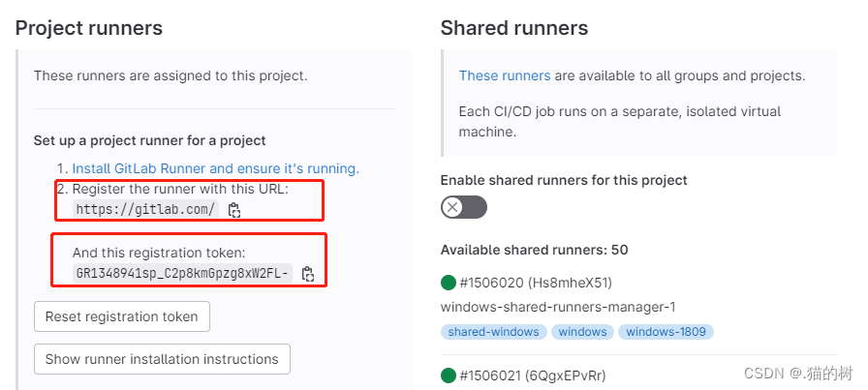Click green online status dot for runner #1506020
The width and height of the screenshot is (868, 390).
448,284
